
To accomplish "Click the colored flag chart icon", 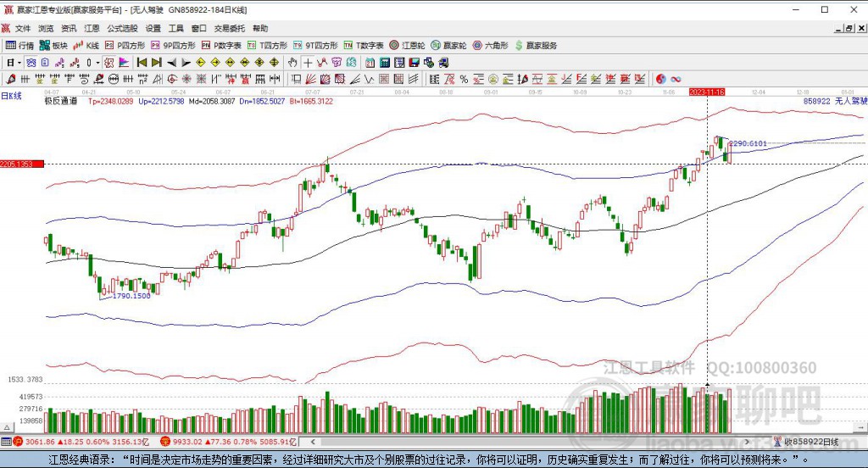I will tap(123, 63).
